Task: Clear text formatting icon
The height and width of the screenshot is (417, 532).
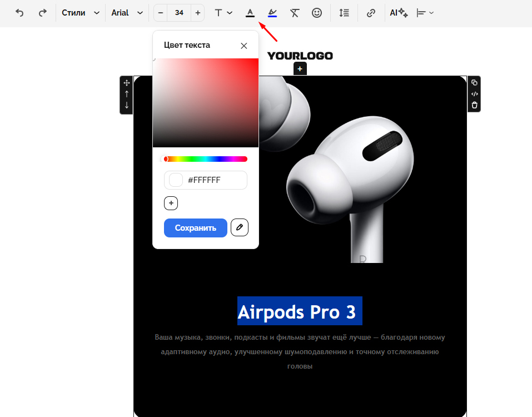Action: coord(295,13)
